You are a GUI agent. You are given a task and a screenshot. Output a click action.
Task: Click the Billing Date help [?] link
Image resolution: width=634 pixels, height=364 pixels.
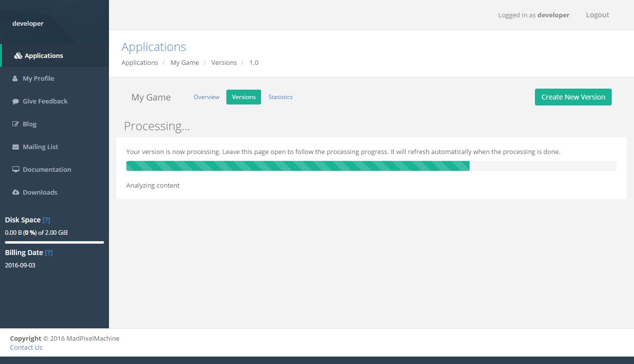tap(49, 253)
